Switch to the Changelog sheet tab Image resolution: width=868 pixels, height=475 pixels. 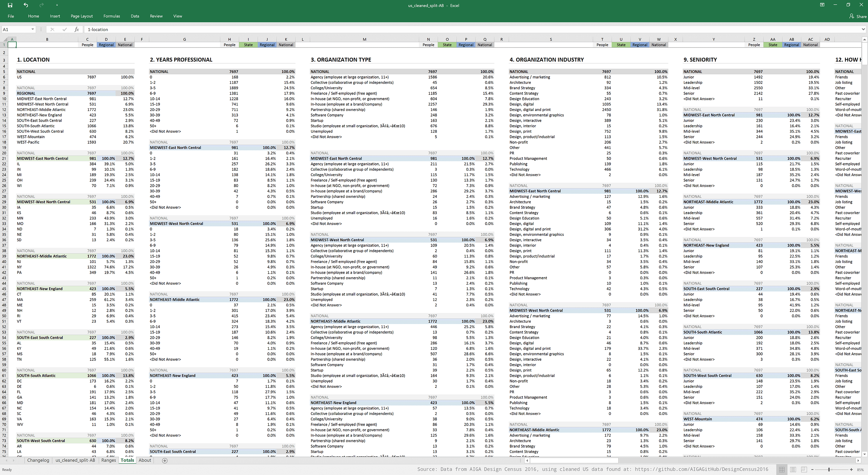[x=38, y=460]
